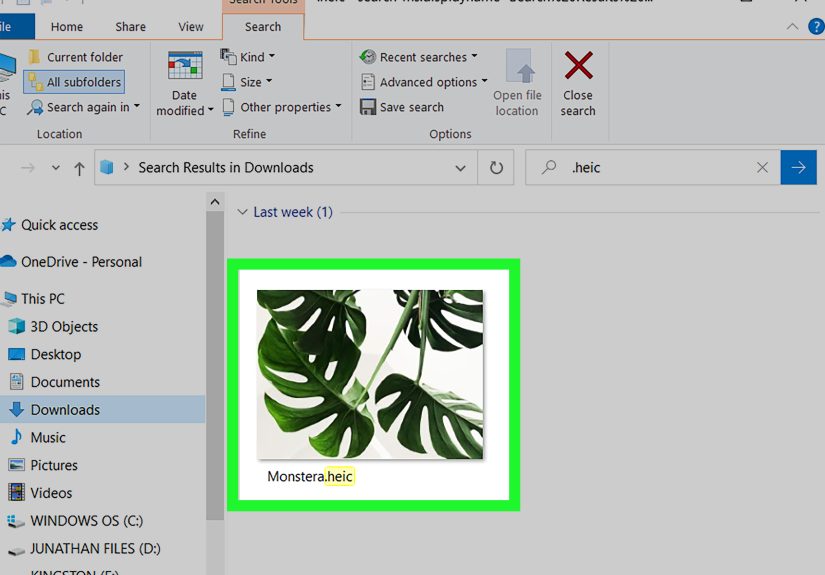Image resolution: width=825 pixels, height=575 pixels.
Task: Clear the search box with the X
Action: tap(762, 168)
